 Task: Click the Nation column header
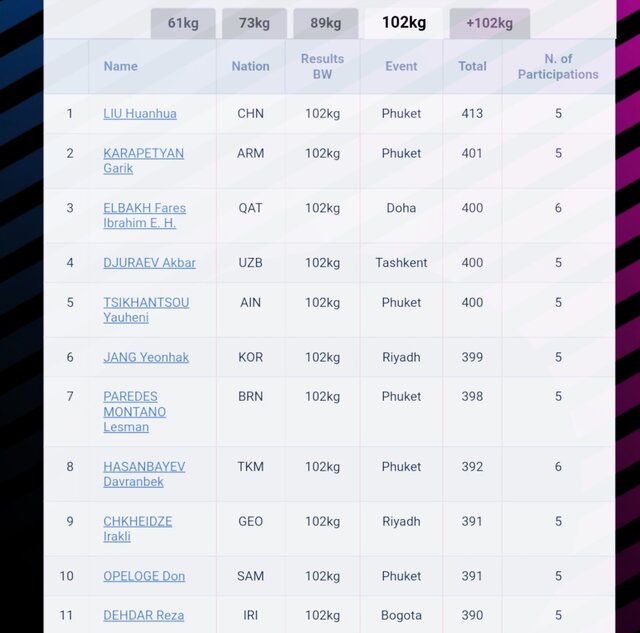pos(250,66)
